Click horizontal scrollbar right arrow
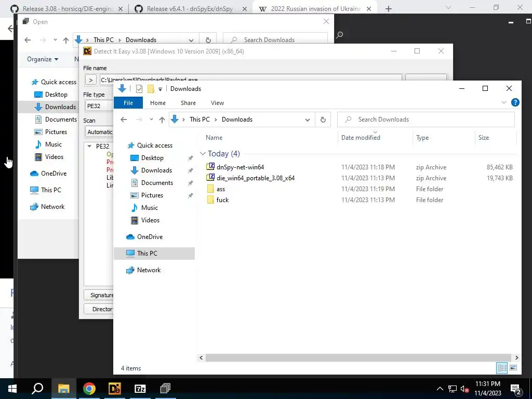This screenshot has width=532, height=399. (x=516, y=357)
